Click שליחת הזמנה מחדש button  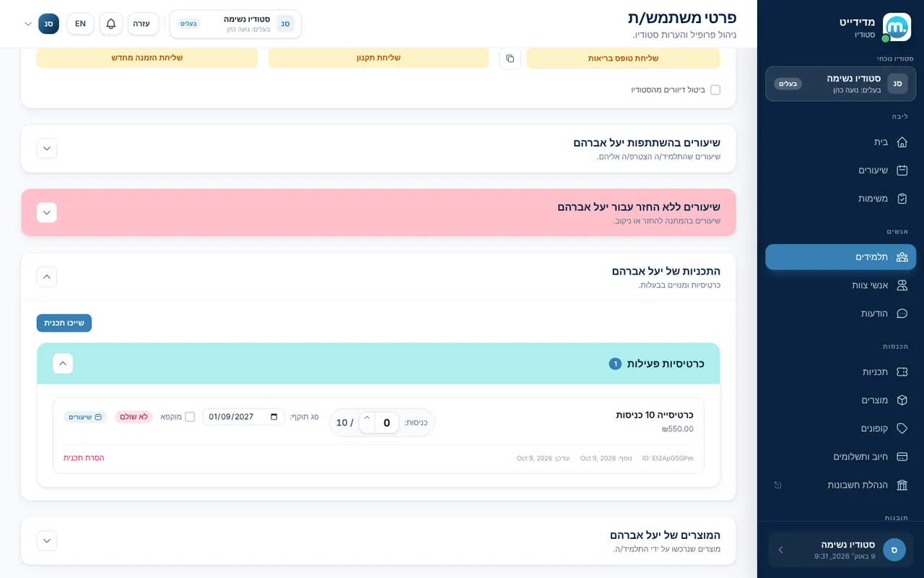pos(147,58)
